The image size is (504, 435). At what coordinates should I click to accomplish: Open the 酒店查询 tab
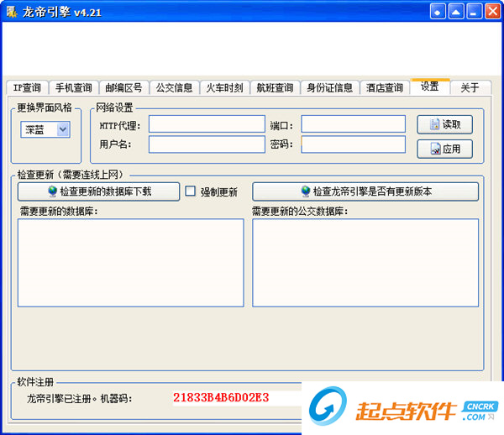385,87
